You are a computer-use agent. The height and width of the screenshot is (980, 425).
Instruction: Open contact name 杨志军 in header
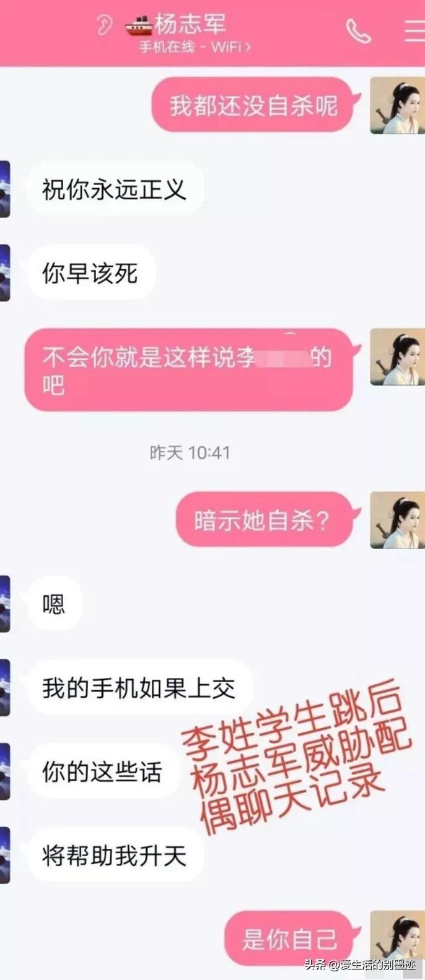pos(190,24)
